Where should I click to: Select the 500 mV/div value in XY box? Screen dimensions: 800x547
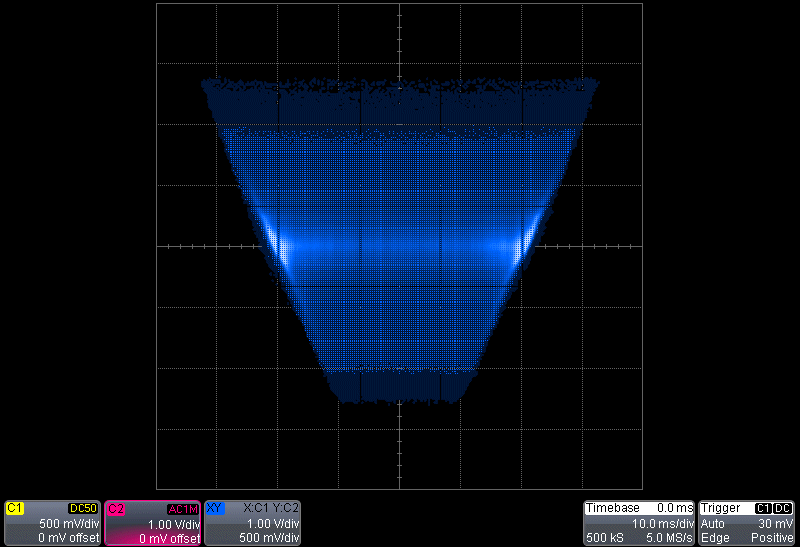click(269, 538)
